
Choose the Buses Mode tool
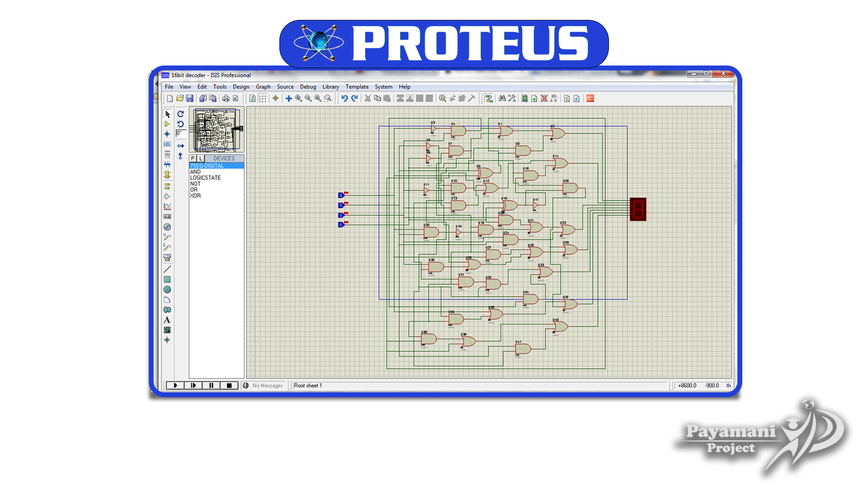[167, 164]
